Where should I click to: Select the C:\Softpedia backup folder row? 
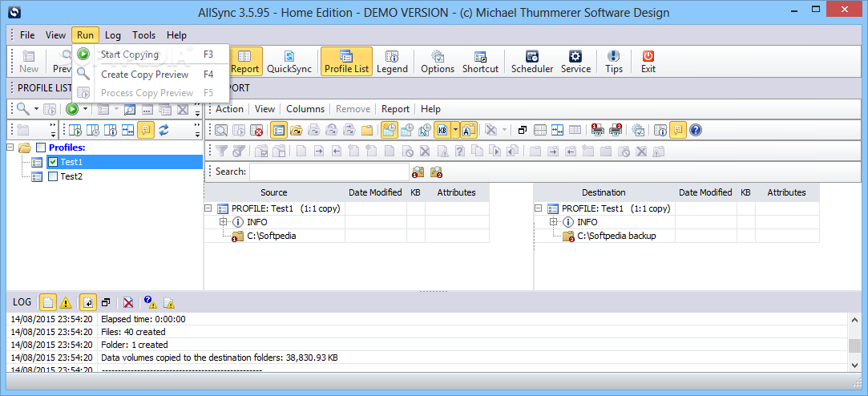[x=617, y=236]
